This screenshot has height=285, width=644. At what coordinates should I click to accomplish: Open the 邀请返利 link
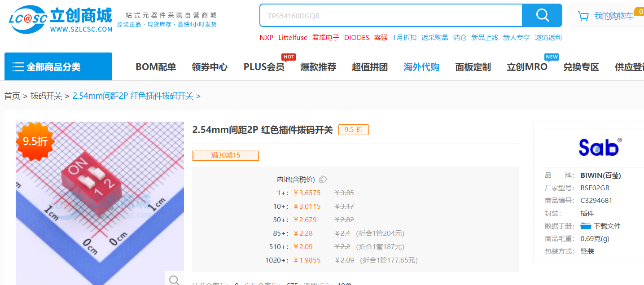click(548, 37)
